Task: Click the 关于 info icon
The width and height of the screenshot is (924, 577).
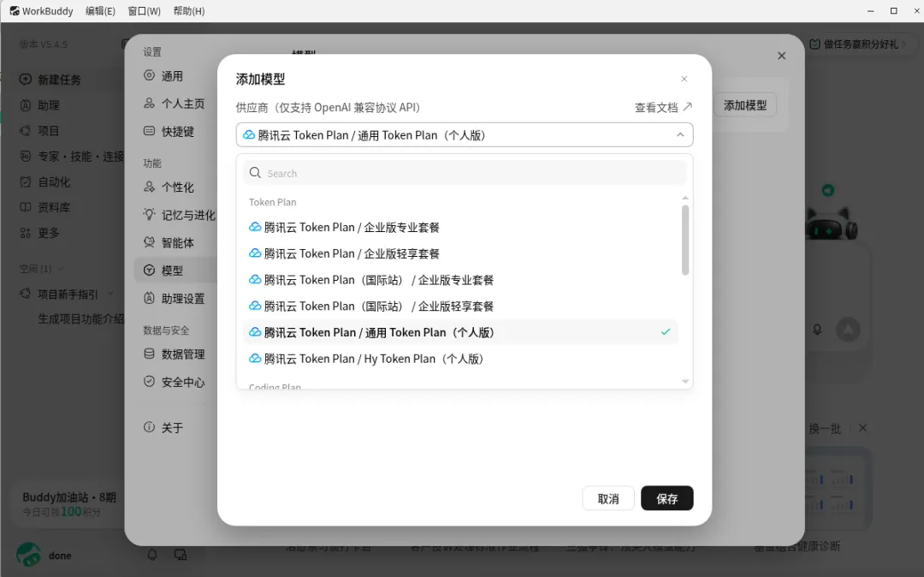Action: [x=149, y=426]
